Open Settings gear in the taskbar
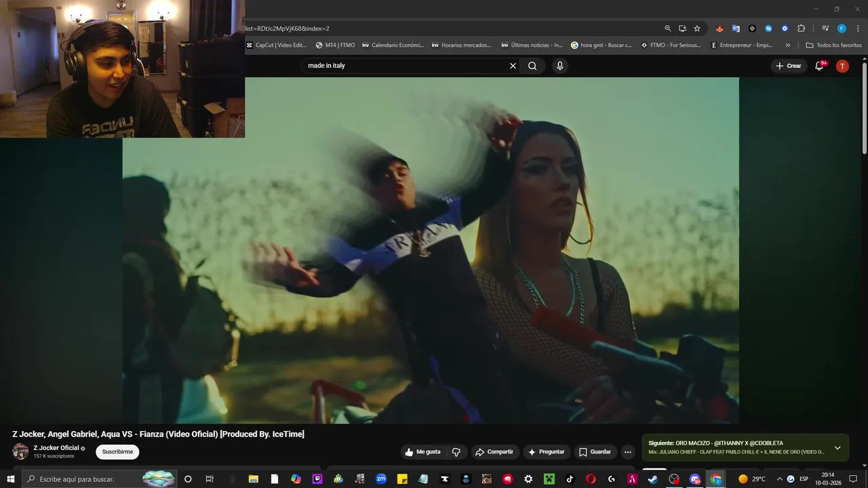 (x=528, y=479)
